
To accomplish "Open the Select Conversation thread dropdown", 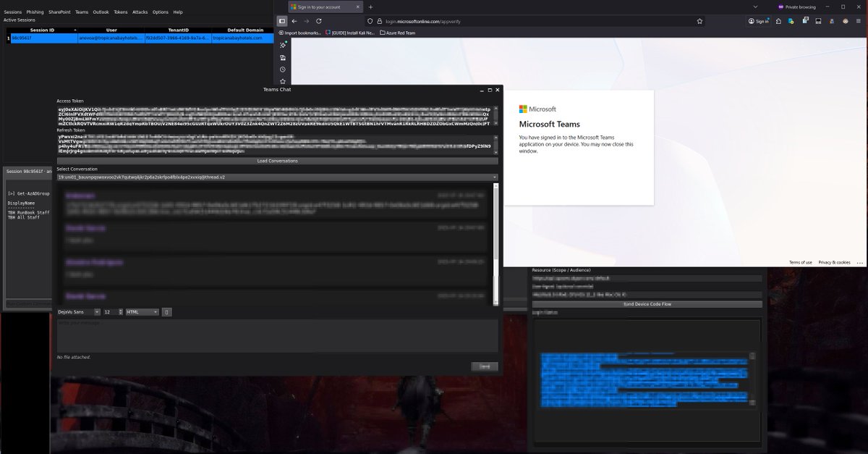I will click(x=277, y=177).
